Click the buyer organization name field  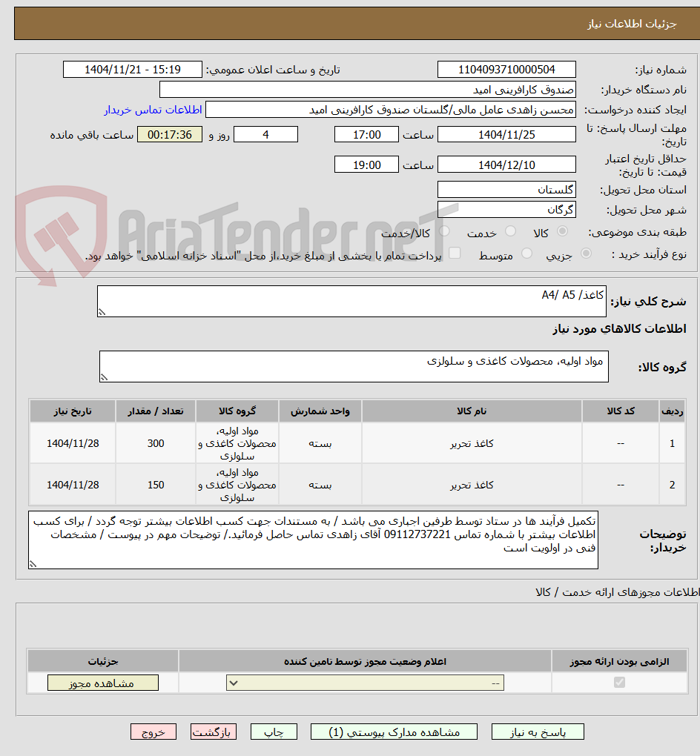(x=368, y=90)
